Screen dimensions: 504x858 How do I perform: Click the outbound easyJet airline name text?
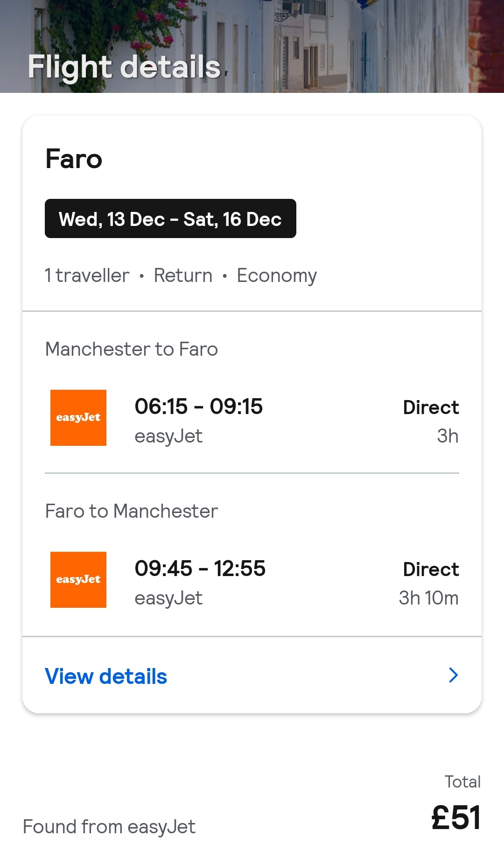click(168, 436)
